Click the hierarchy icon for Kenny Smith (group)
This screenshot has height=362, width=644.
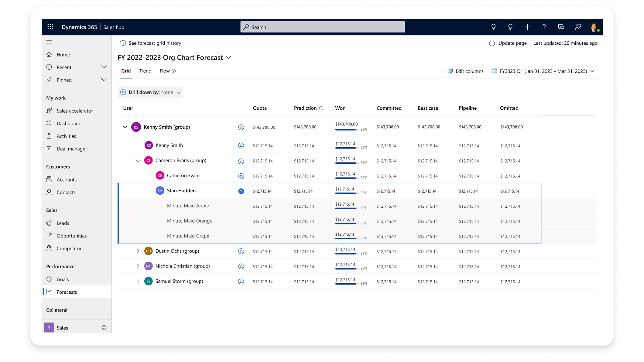[x=241, y=127]
